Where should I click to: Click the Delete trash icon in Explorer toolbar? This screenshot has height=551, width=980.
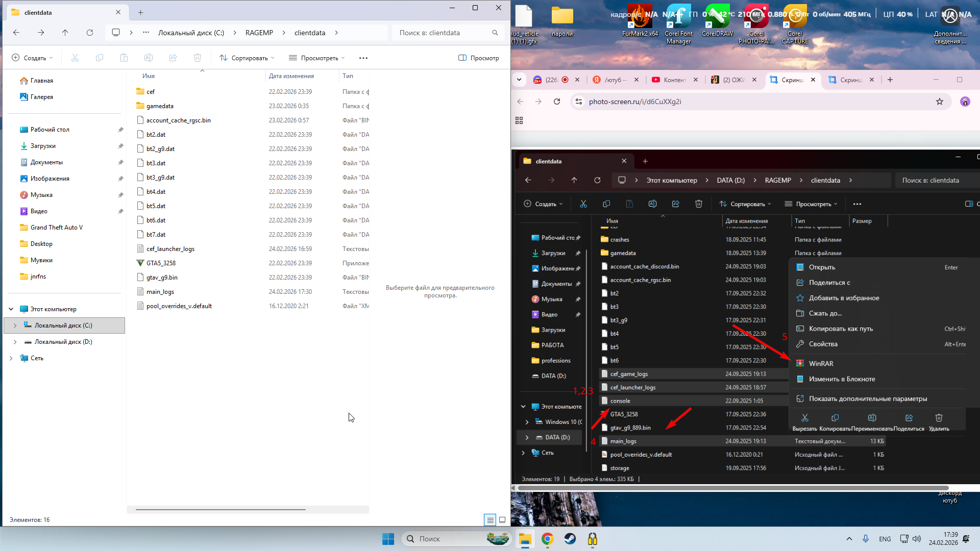[198, 58]
